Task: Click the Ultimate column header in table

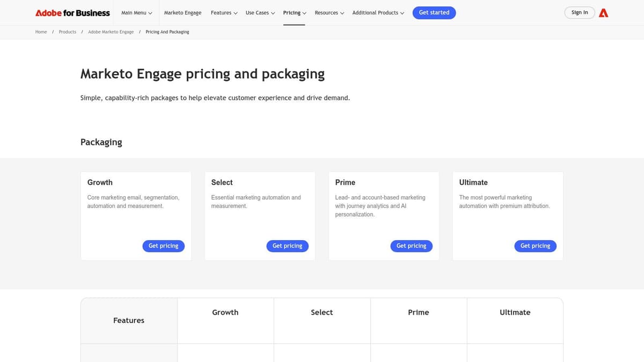Action: click(x=515, y=312)
